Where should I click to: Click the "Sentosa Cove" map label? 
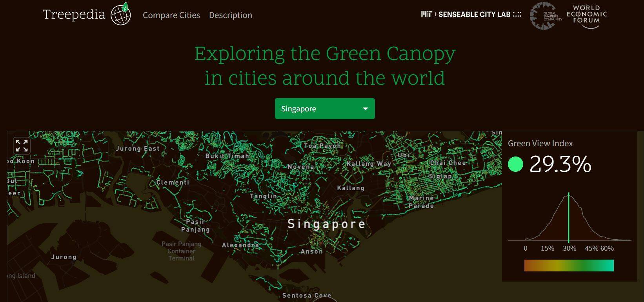[x=307, y=295]
